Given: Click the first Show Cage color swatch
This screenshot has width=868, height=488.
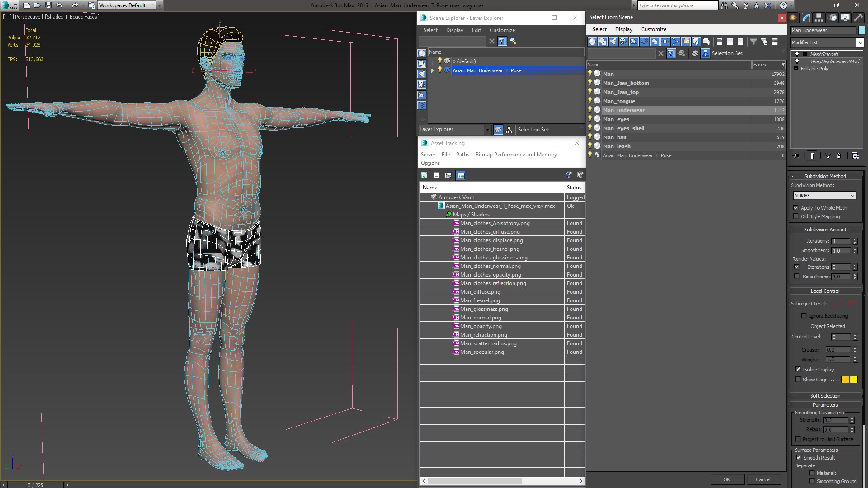Looking at the screenshot, I should 845,380.
